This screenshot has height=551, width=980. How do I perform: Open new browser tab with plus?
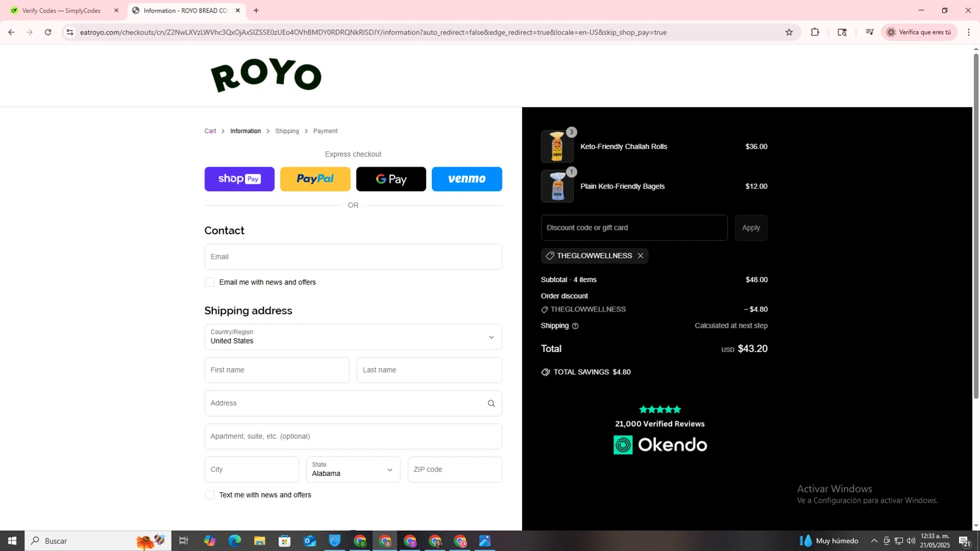click(256, 10)
